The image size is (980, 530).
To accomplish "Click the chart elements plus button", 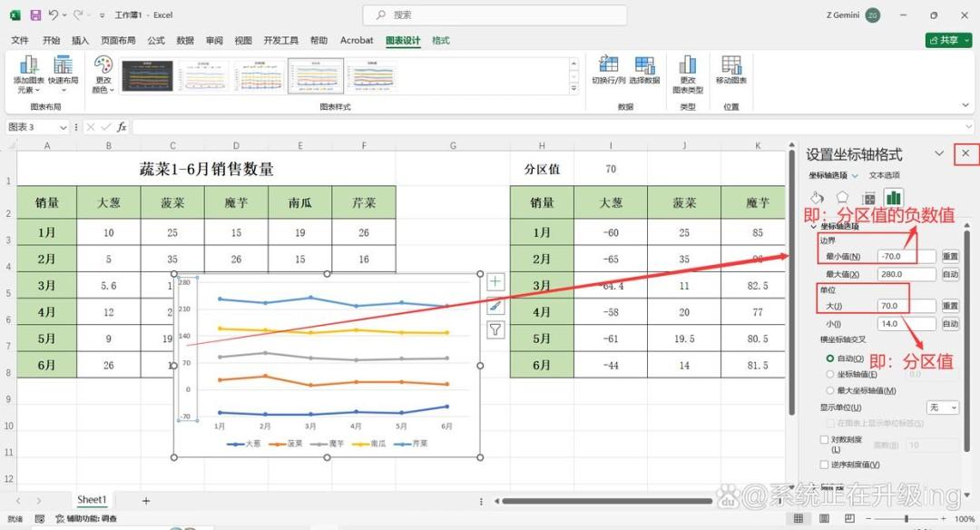I will click(495, 281).
